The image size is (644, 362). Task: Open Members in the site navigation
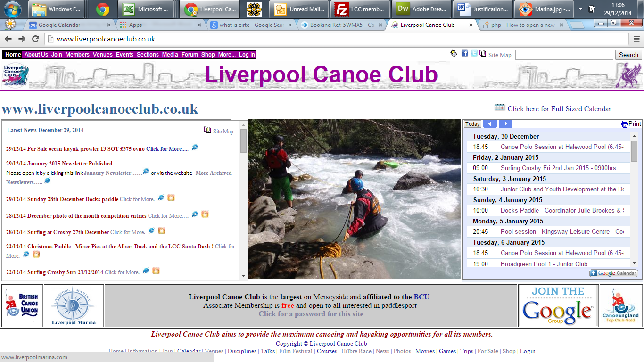coord(77,55)
